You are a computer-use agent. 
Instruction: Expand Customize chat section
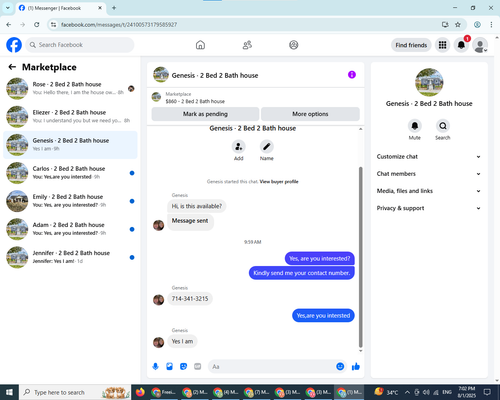coord(429,157)
